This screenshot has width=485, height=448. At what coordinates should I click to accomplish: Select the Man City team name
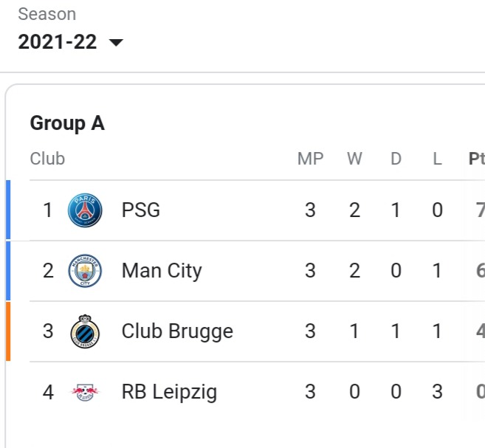pos(162,271)
